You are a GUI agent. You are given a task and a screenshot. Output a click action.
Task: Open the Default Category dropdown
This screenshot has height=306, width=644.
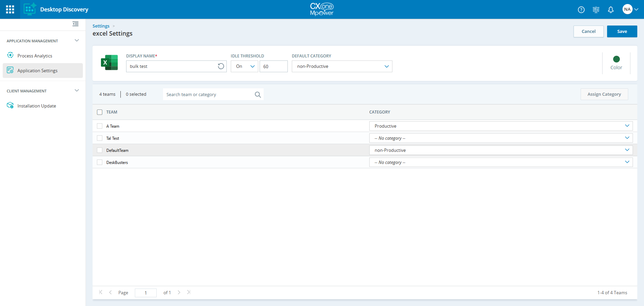[x=342, y=66]
